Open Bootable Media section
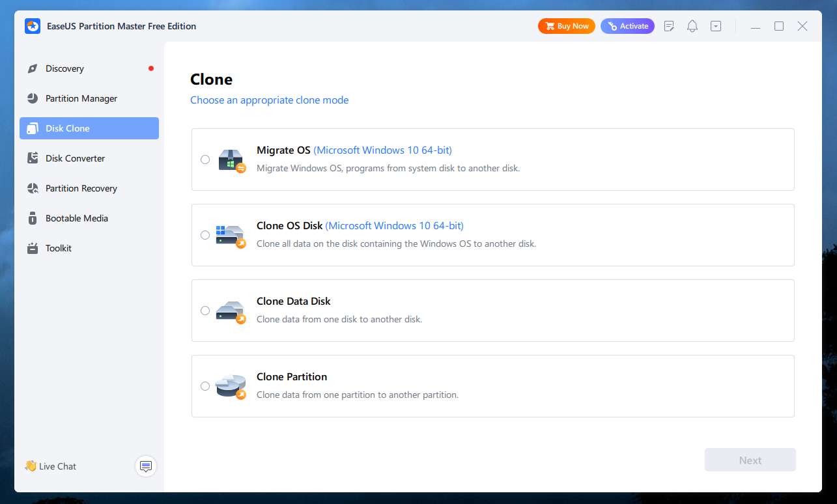837x504 pixels. 89,218
